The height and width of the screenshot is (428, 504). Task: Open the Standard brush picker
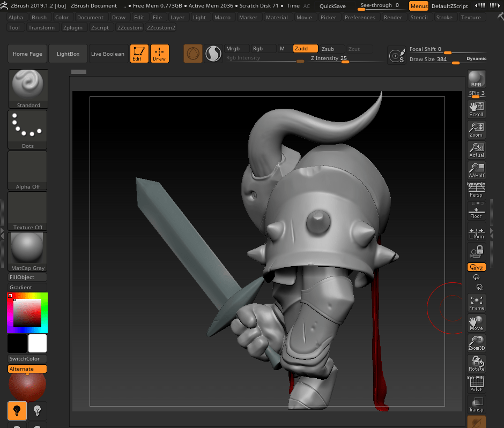pyautogui.click(x=28, y=89)
